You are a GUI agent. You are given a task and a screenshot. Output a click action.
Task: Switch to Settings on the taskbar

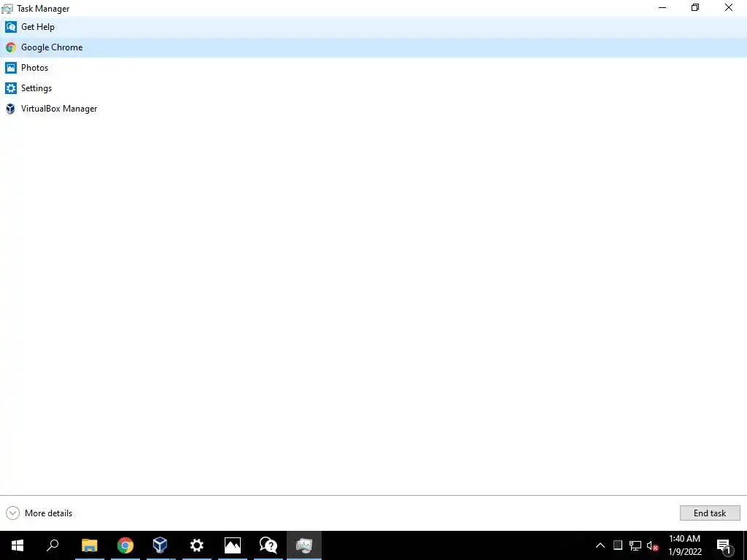[197, 545]
